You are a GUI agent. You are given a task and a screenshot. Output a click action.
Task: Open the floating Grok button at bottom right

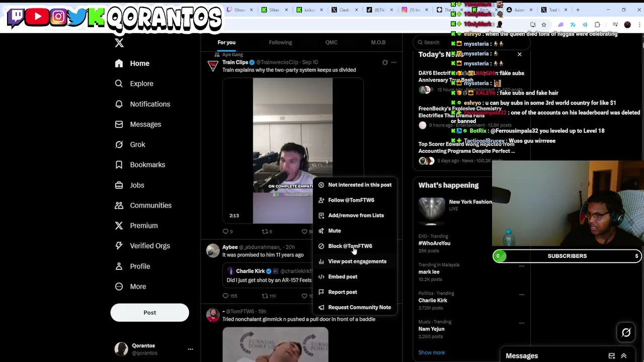click(x=626, y=332)
